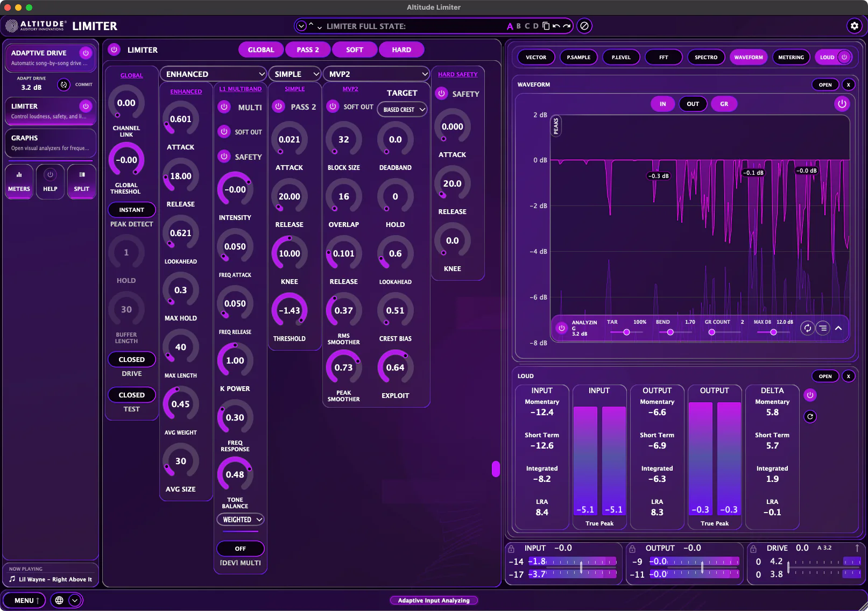Open the settings gear in the header
Screen dimensions: 868x611
click(x=854, y=26)
